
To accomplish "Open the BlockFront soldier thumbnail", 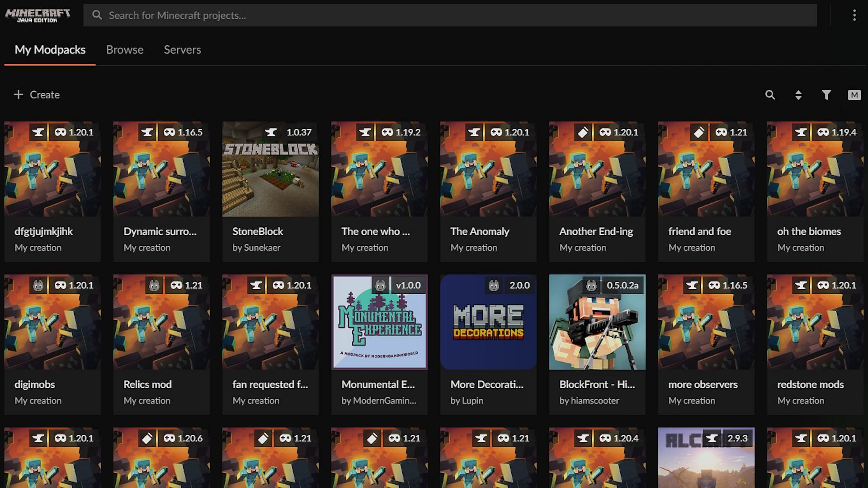I will tap(597, 322).
